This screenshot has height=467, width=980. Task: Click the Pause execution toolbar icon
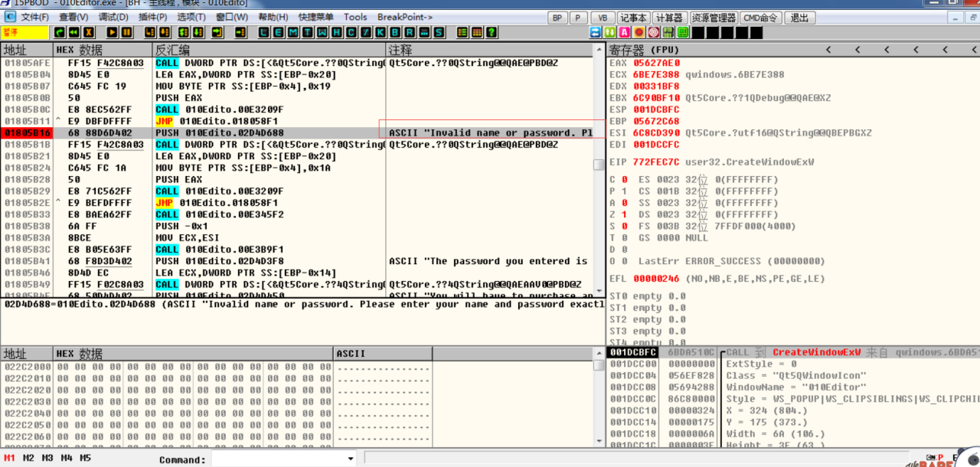click(x=126, y=32)
